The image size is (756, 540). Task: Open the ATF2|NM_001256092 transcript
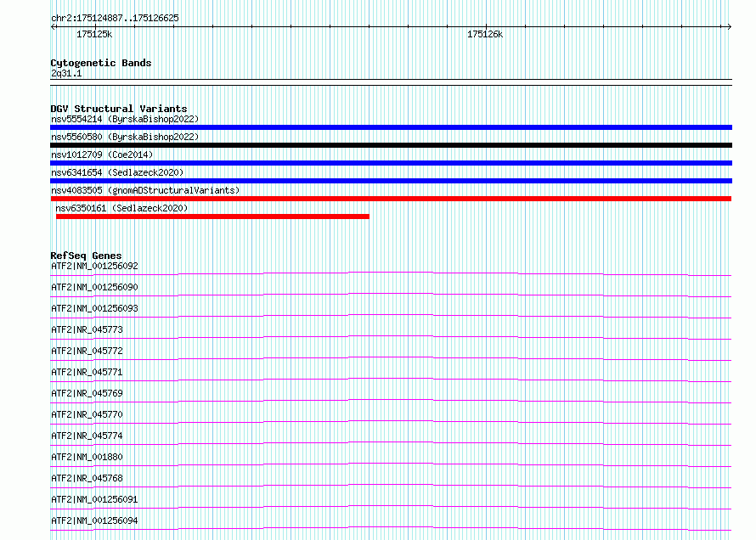94,266
